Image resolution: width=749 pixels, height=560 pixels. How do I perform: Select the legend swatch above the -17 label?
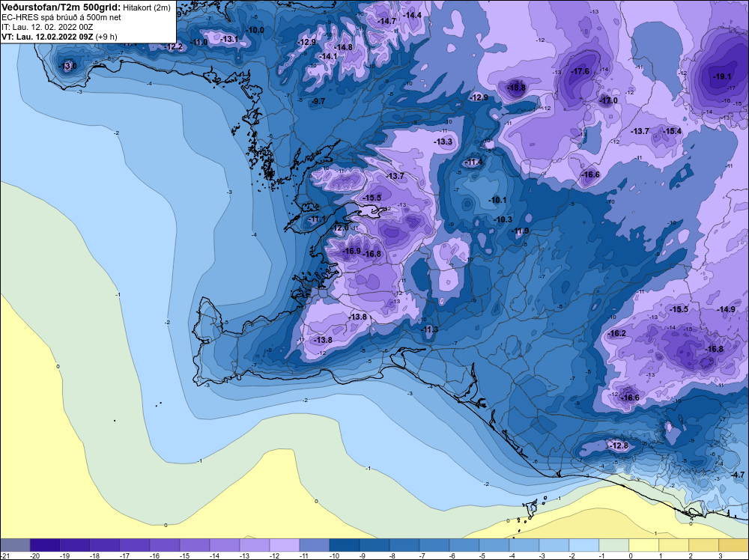coord(135,545)
